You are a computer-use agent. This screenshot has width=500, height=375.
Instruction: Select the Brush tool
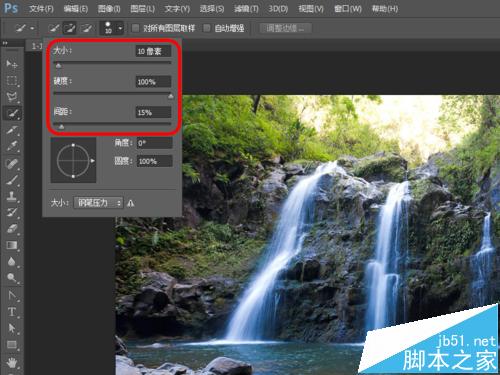(12, 180)
